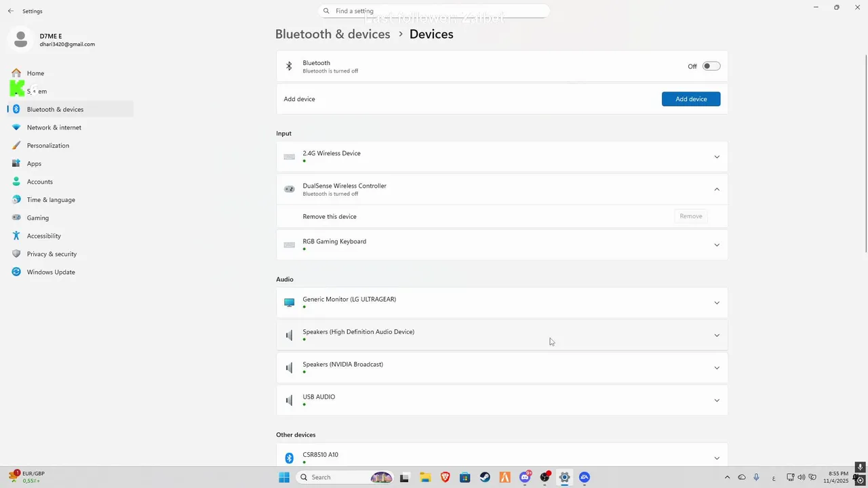Open Steam from the taskbar
Viewport: 868px width, 488px height.
[485, 477]
